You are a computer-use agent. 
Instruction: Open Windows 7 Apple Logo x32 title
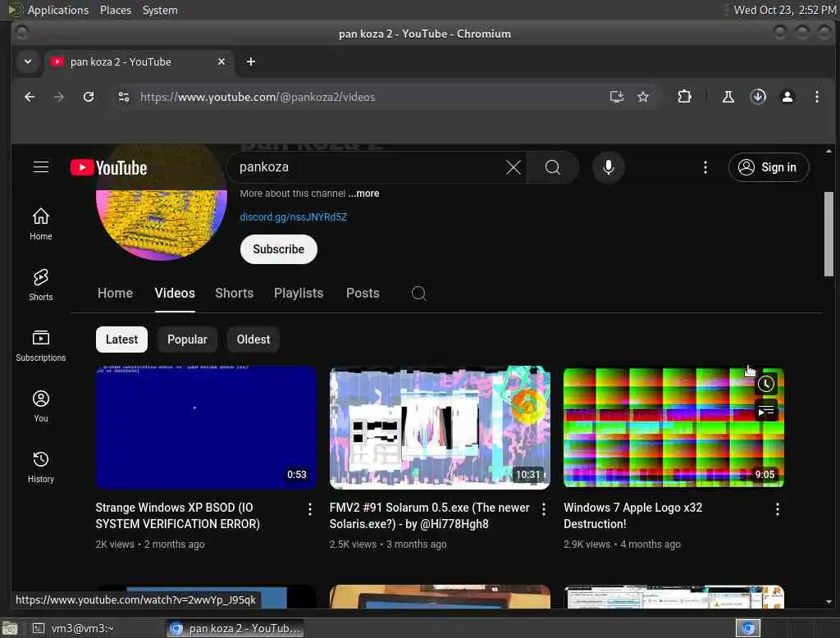(x=632, y=515)
